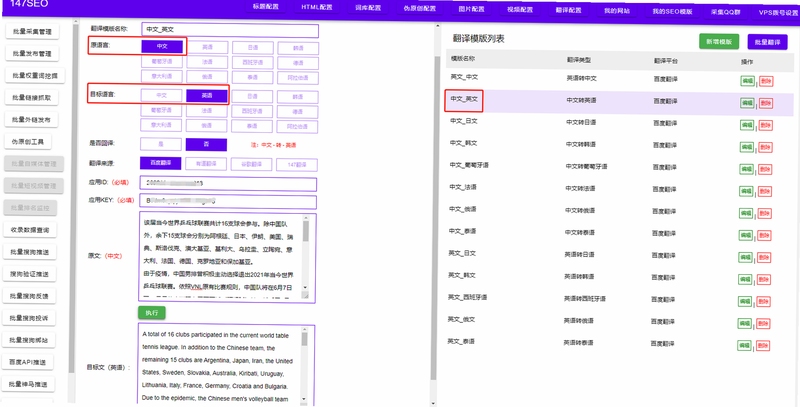The image size is (800, 407).
Task: Choose 147翻译 as translation source
Action: [x=296, y=165]
